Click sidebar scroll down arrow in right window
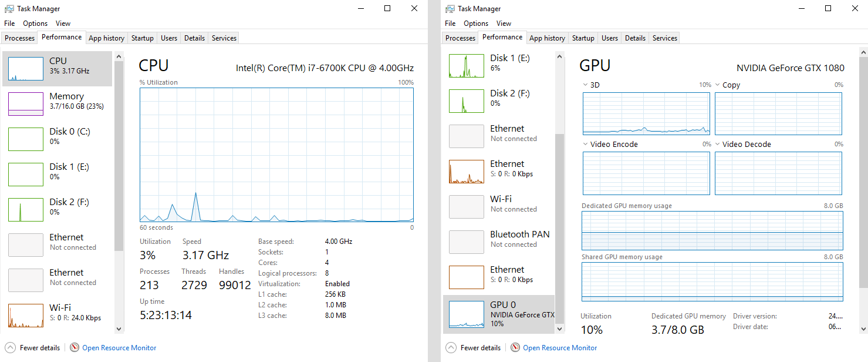The image size is (868, 362). click(560, 329)
